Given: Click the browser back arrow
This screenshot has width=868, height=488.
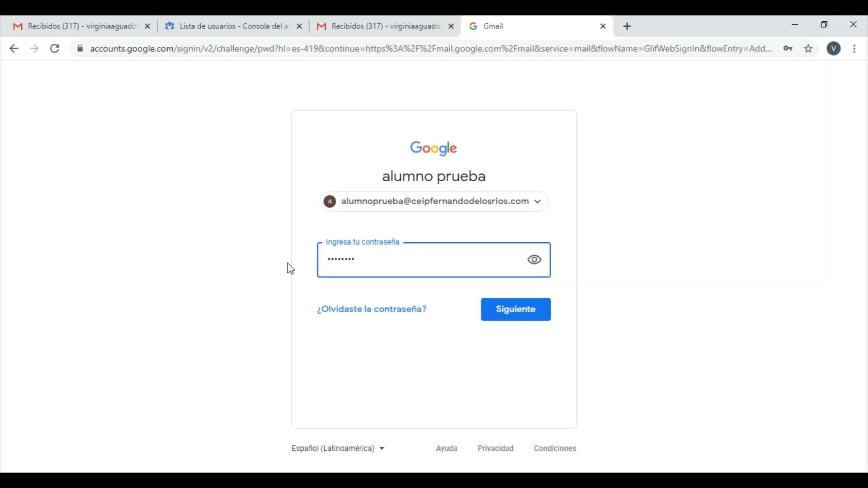Looking at the screenshot, I should [x=14, y=49].
